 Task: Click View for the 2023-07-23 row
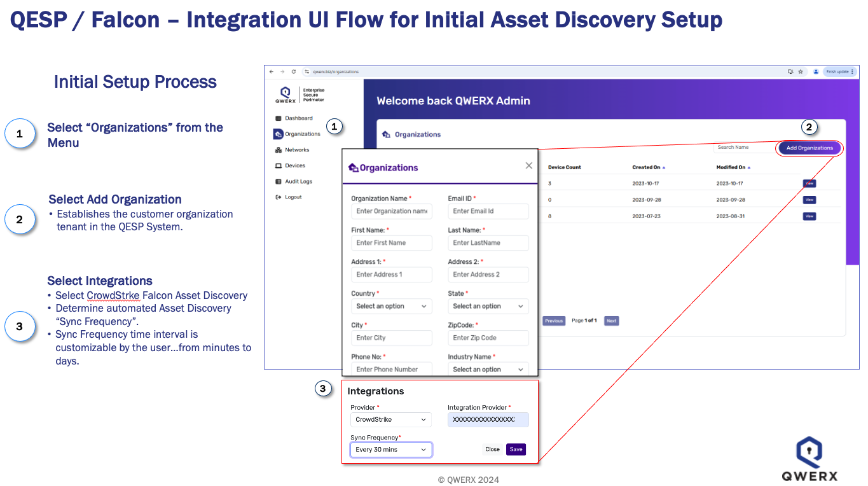809,216
